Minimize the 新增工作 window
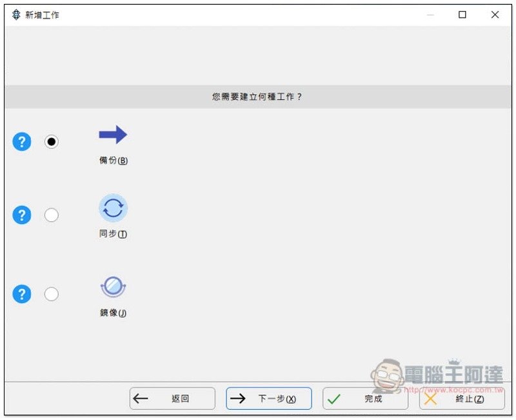516x420 pixels. click(430, 15)
